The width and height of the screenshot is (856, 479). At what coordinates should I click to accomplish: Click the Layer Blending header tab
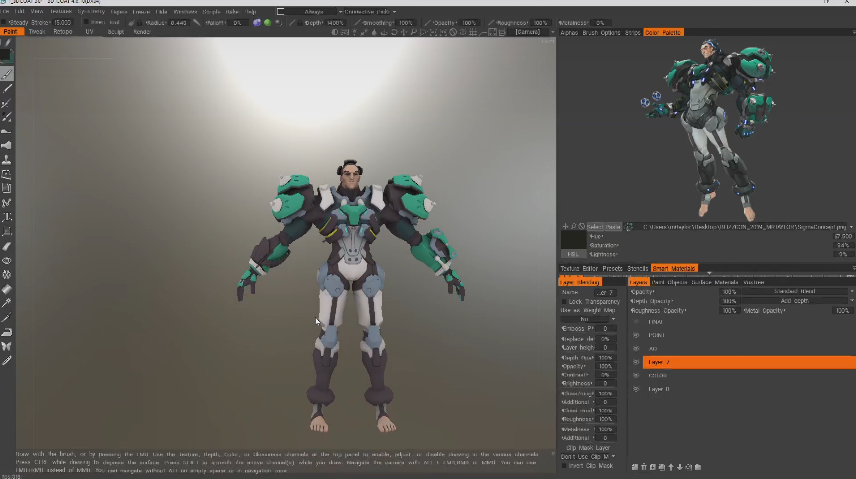(x=580, y=282)
